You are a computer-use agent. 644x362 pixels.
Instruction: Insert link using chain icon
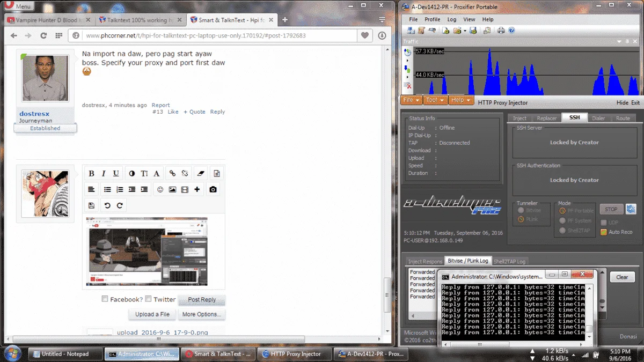pyautogui.click(x=172, y=174)
